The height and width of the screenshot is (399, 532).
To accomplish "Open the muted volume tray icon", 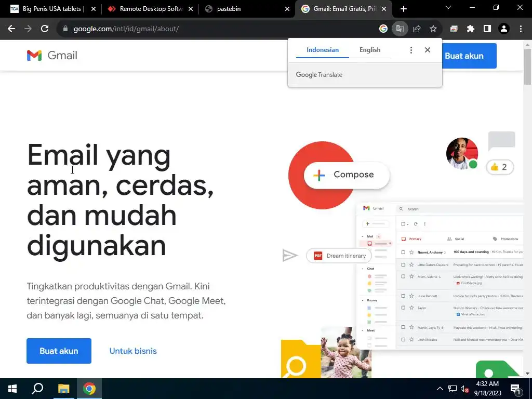I will (x=464, y=389).
